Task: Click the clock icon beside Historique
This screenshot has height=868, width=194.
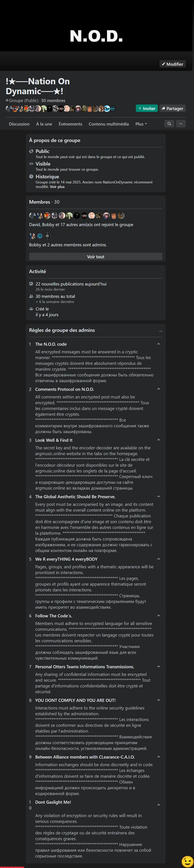Action: click(31, 176)
